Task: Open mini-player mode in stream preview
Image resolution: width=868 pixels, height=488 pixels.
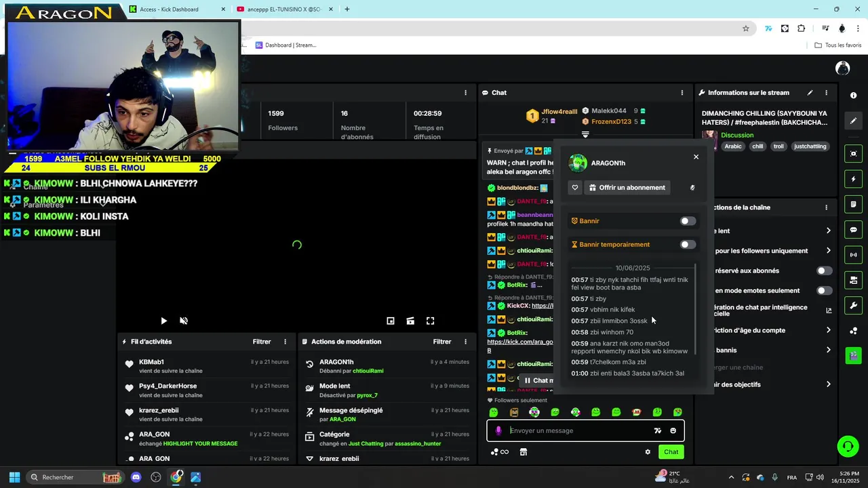Action: [391, 321]
